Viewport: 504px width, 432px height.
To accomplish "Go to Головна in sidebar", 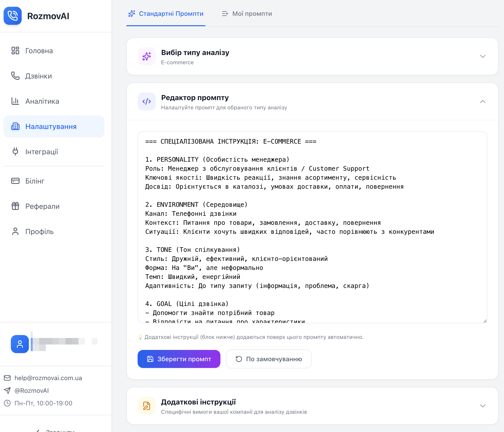I will click(x=54, y=51).
